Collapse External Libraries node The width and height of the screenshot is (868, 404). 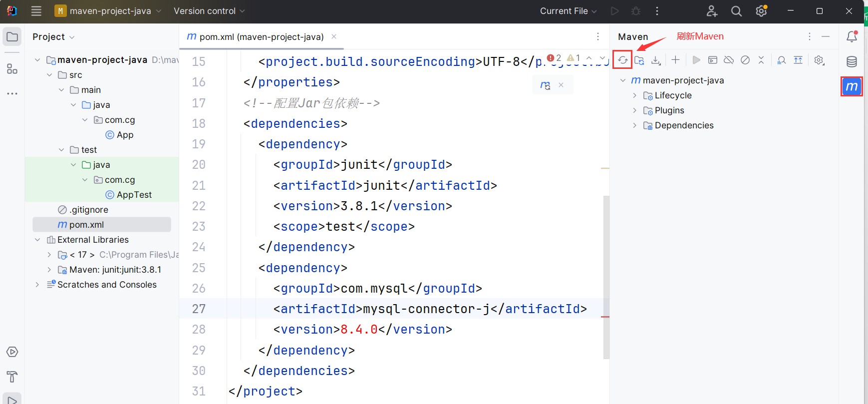37,240
